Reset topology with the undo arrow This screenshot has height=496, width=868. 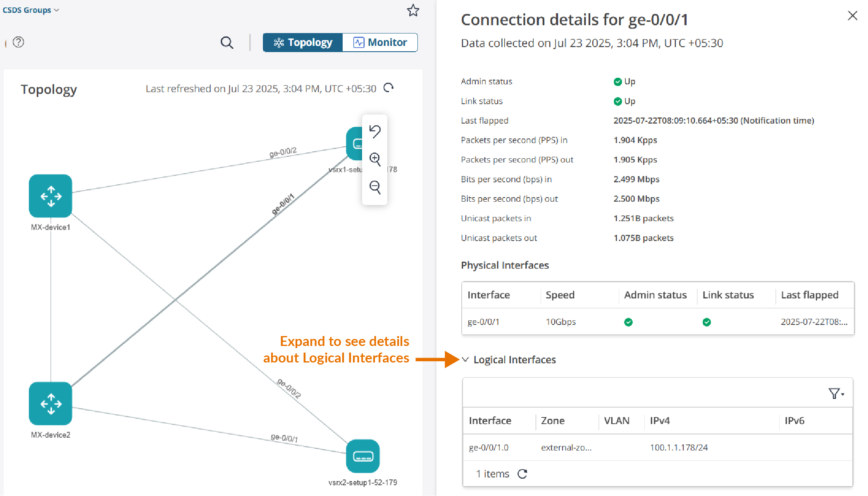[x=375, y=131]
